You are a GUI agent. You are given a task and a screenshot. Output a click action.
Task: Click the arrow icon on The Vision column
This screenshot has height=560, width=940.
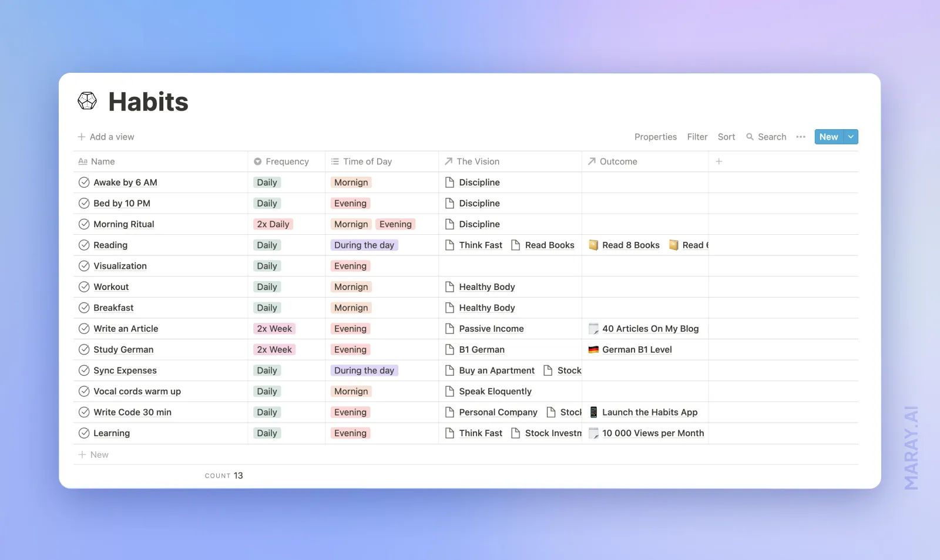click(x=448, y=161)
